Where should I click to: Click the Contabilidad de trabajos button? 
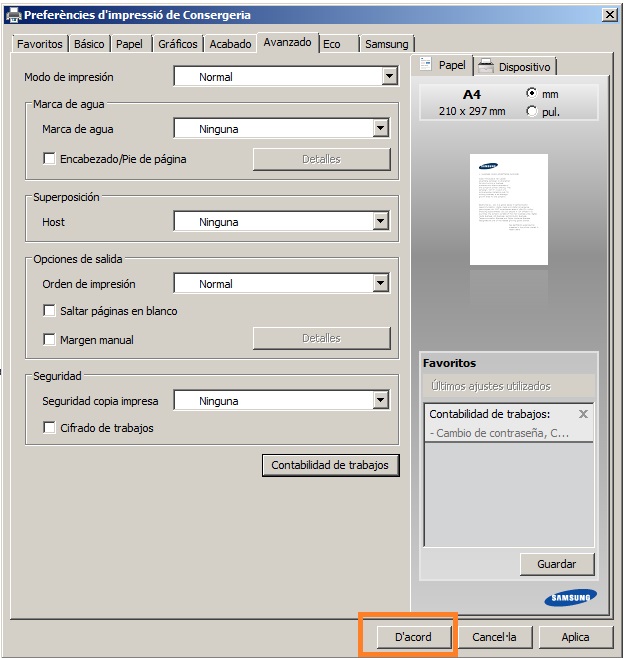(x=330, y=465)
